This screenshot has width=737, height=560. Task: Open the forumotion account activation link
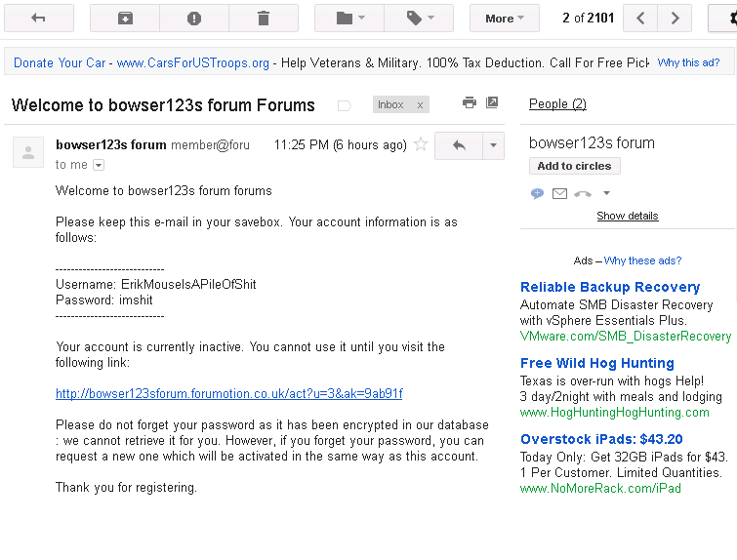(x=228, y=394)
